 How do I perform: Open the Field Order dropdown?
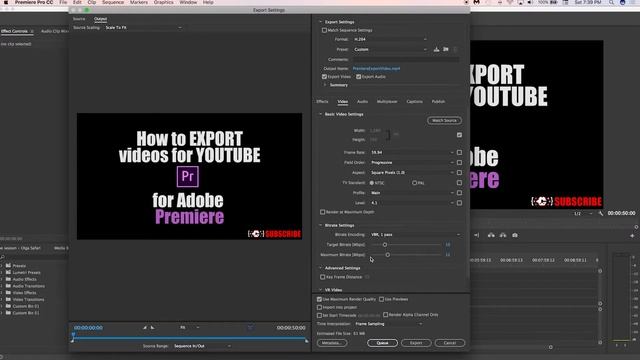point(412,162)
